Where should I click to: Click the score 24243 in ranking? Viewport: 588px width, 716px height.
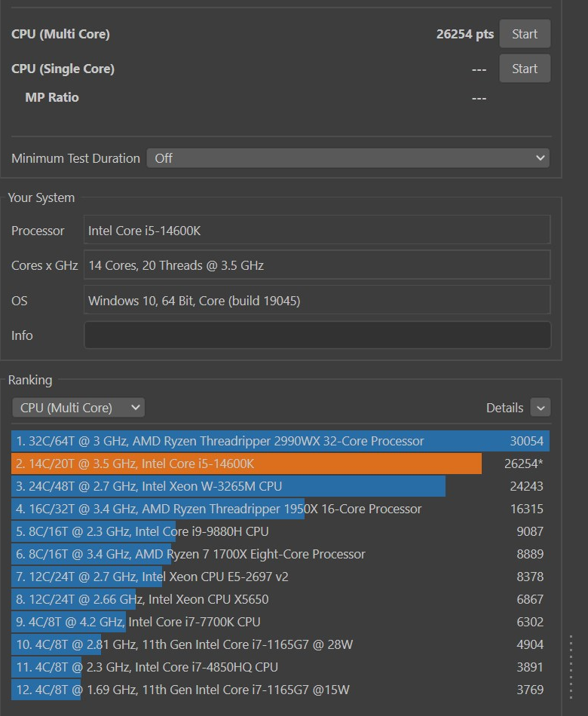tap(526, 486)
